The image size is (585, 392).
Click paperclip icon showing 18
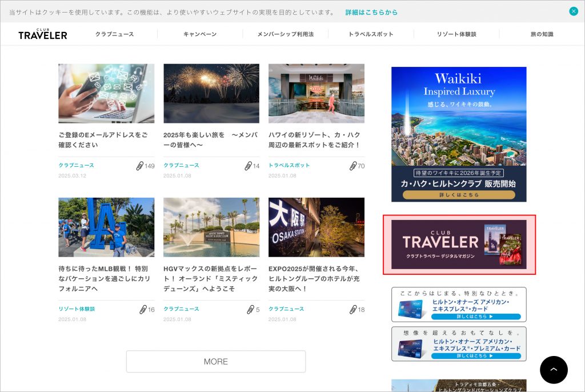353,309
